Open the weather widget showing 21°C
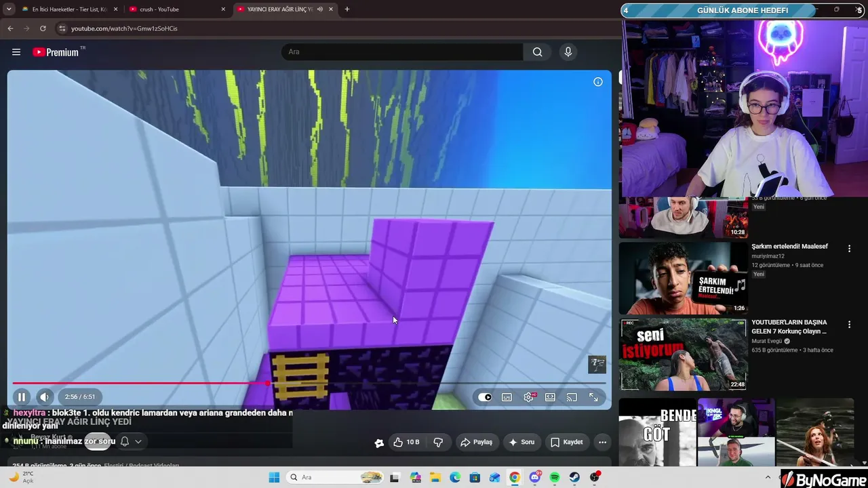868x488 pixels. pyautogui.click(x=21, y=477)
